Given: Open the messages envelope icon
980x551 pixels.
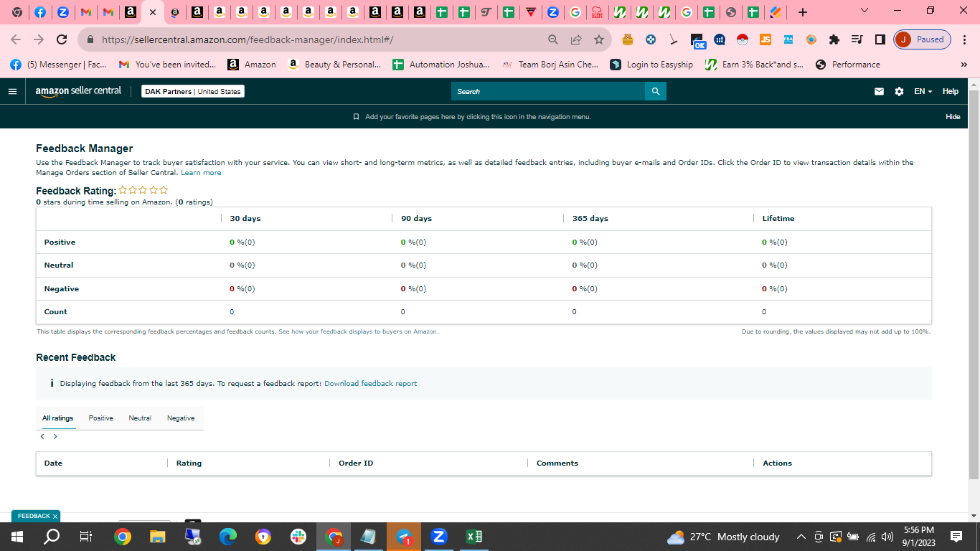Looking at the screenshot, I should click(x=879, y=91).
